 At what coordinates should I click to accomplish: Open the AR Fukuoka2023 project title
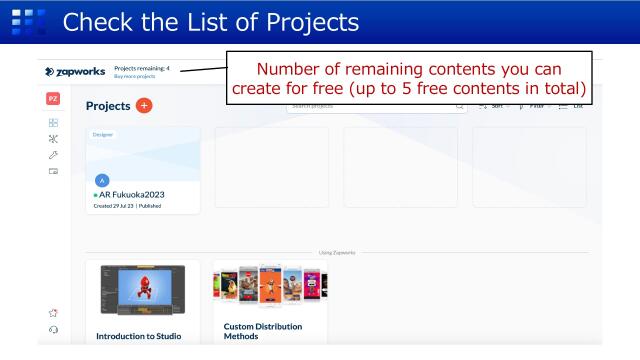[x=131, y=195]
